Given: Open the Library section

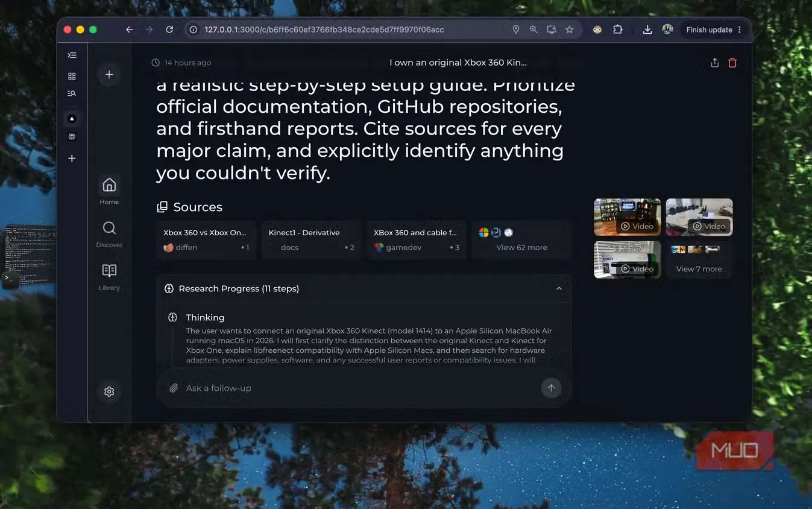Looking at the screenshot, I should pos(109,277).
